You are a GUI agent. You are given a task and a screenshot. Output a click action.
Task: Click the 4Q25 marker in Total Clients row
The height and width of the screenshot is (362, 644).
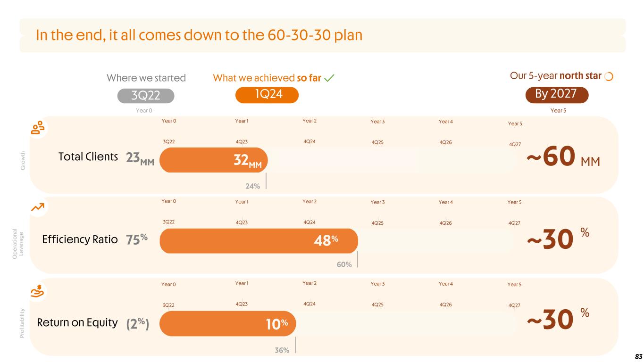pyautogui.click(x=378, y=141)
